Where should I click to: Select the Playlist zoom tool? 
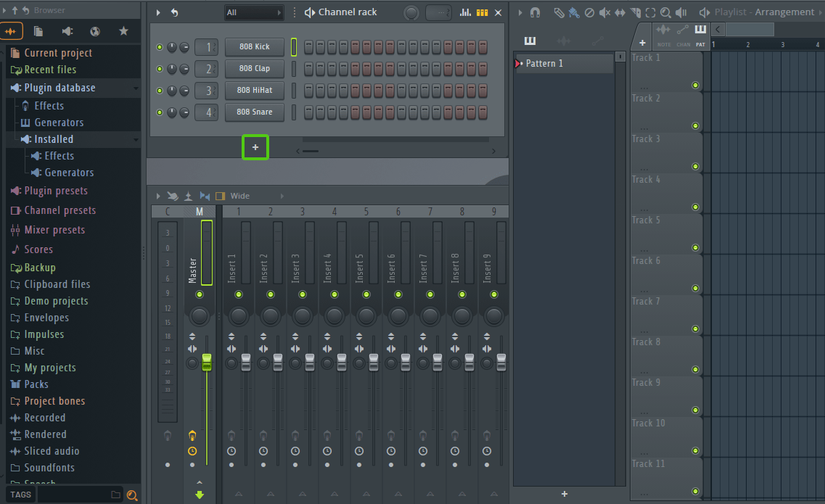(666, 12)
